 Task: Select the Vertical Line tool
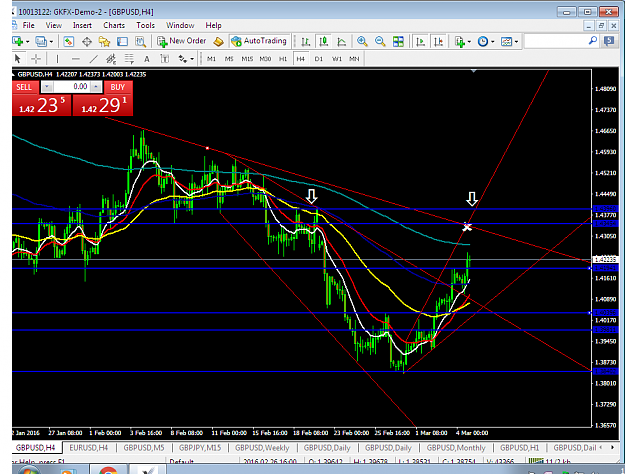coord(57,59)
